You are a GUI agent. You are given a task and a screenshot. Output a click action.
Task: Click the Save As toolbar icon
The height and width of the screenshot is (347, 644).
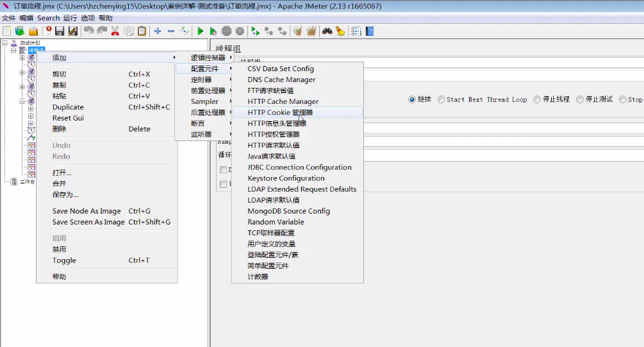pyautogui.click(x=72, y=31)
